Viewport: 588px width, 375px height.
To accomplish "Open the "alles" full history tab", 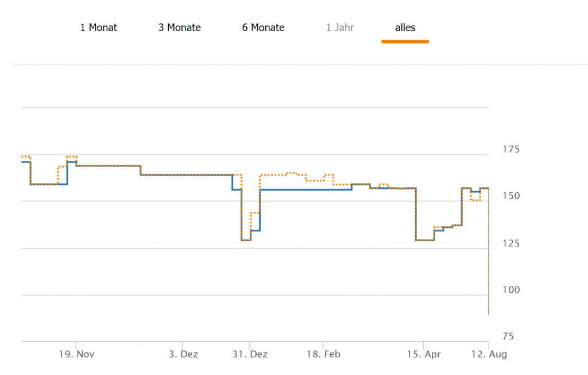I will 405,28.
